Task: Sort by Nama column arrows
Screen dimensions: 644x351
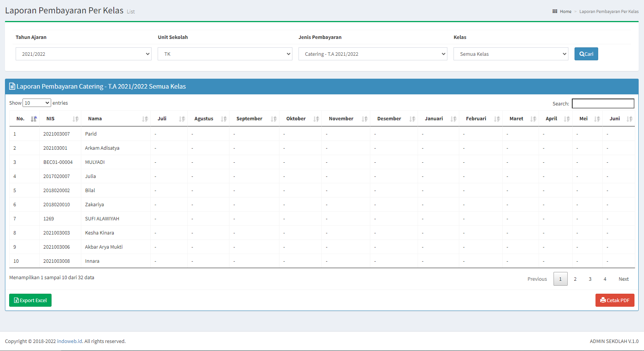Action: pos(145,119)
